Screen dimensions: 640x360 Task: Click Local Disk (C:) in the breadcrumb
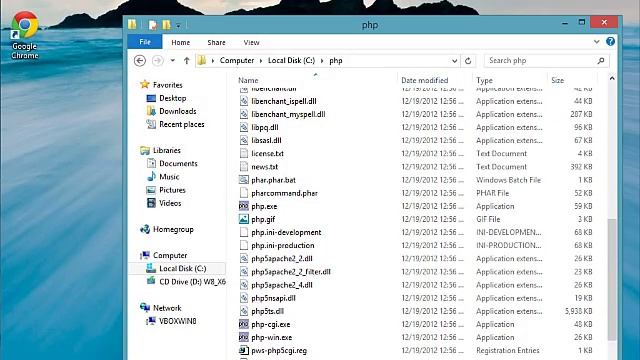point(291,60)
